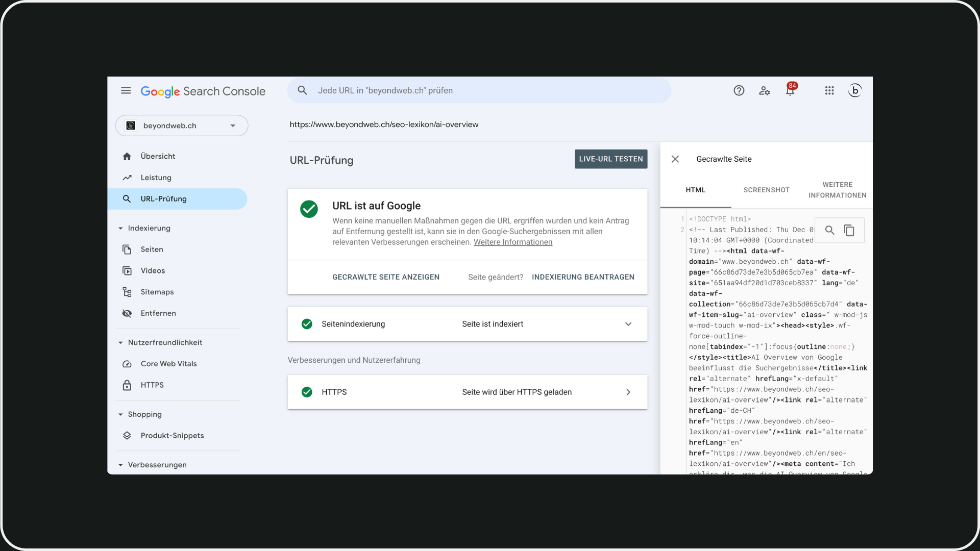This screenshot has height=551, width=980.
Task: Click the URL-Prüfung magnifier icon in sidebar
Action: pos(127,199)
